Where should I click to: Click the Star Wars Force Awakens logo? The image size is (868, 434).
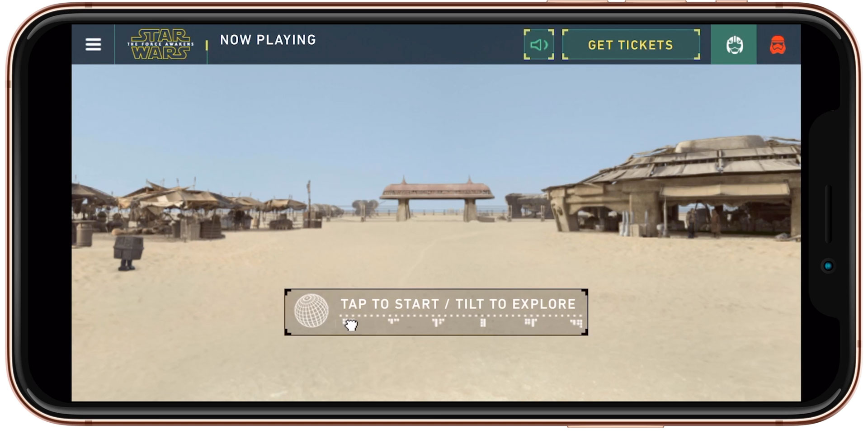pos(160,44)
